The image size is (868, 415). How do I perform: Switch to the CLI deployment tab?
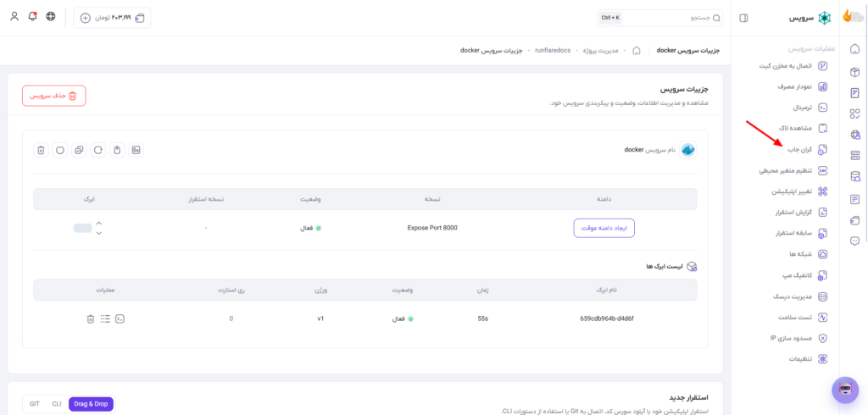click(57, 404)
